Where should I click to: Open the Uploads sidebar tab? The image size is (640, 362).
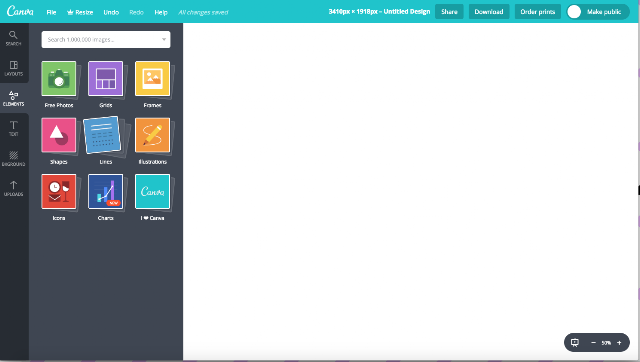(x=13, y=189)
